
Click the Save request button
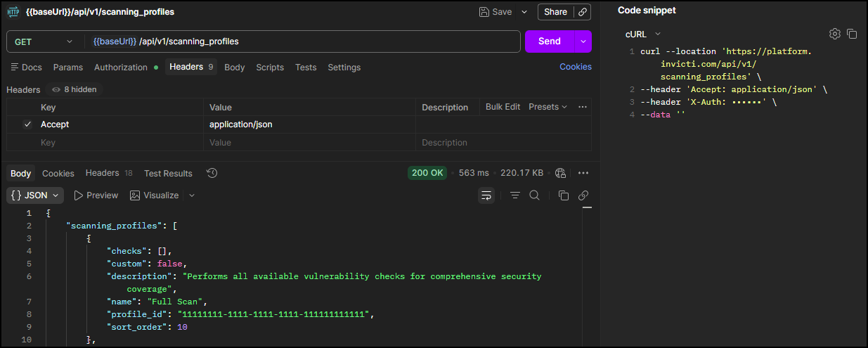point(495,12)
